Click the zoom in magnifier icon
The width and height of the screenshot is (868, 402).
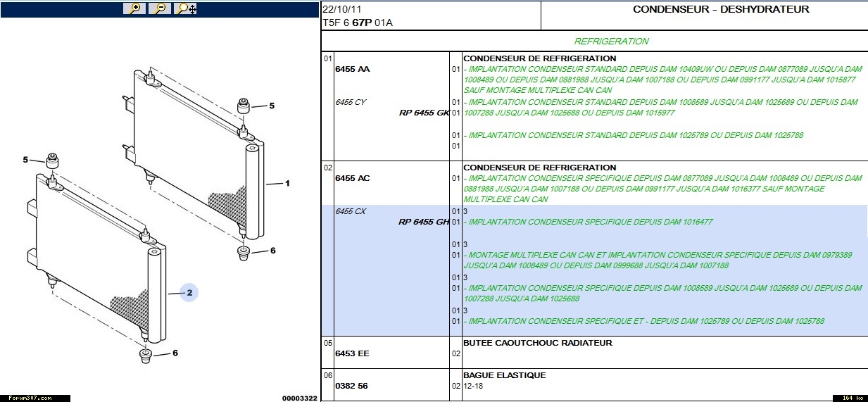click(x=134, y=8)
